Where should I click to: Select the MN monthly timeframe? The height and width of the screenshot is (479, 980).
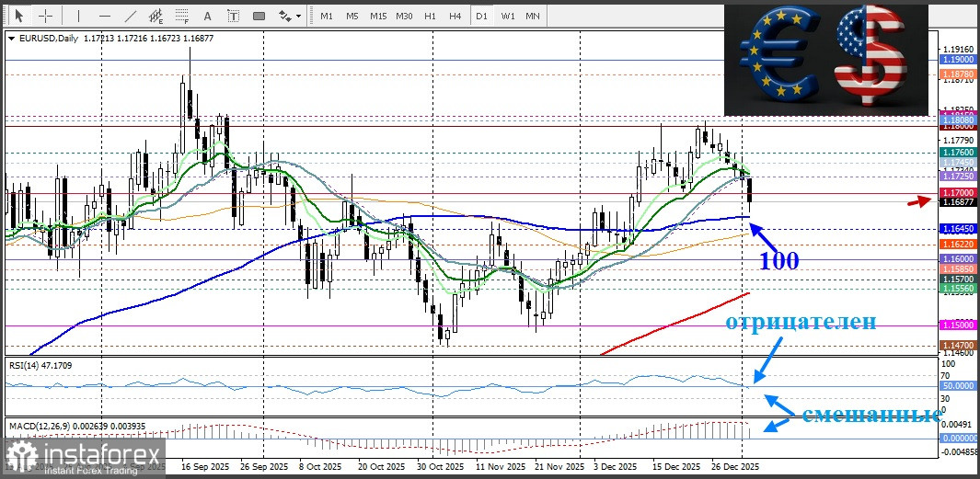(x=533, y=16)
